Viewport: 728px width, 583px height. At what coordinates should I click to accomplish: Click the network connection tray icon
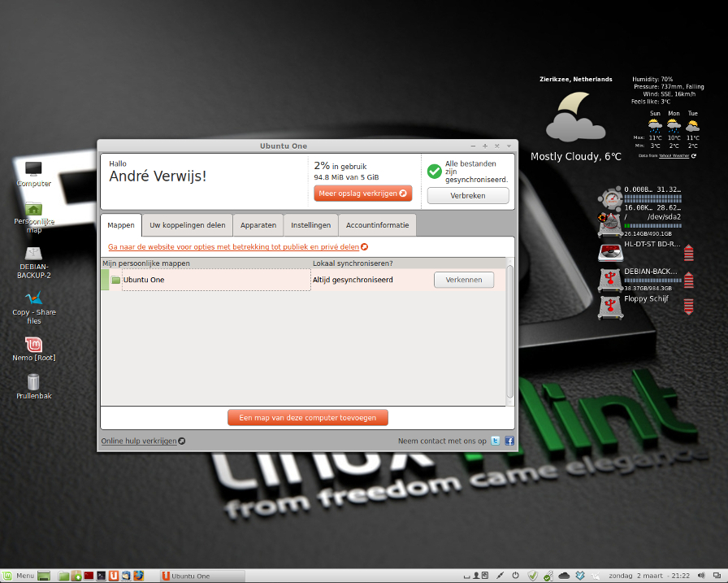pos(500,576)
